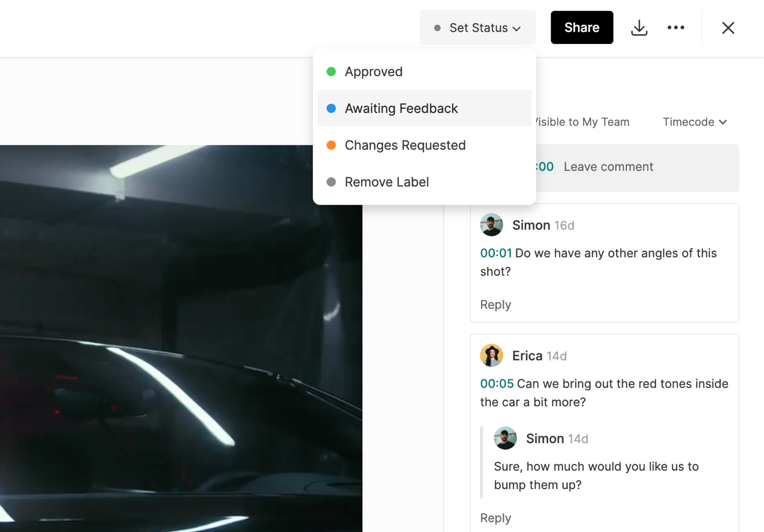
Task: Open the three-dot more options menu
Action: (x=675, y=28)
